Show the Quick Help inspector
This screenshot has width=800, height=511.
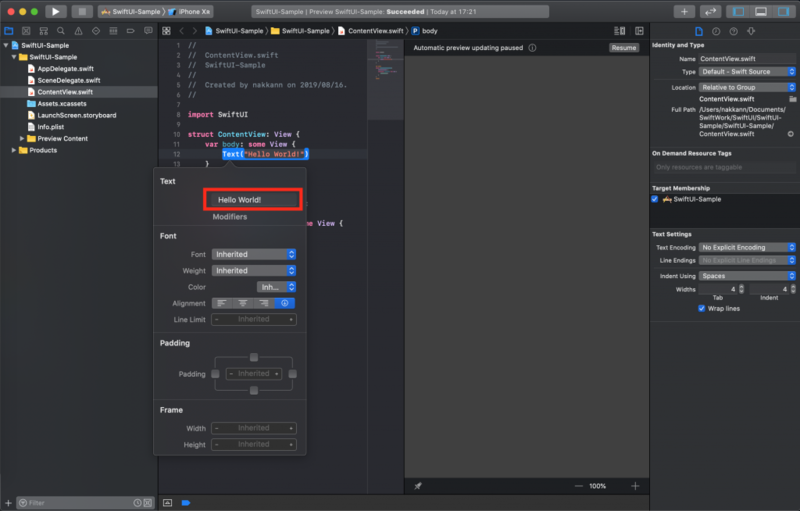coord(734,32)
